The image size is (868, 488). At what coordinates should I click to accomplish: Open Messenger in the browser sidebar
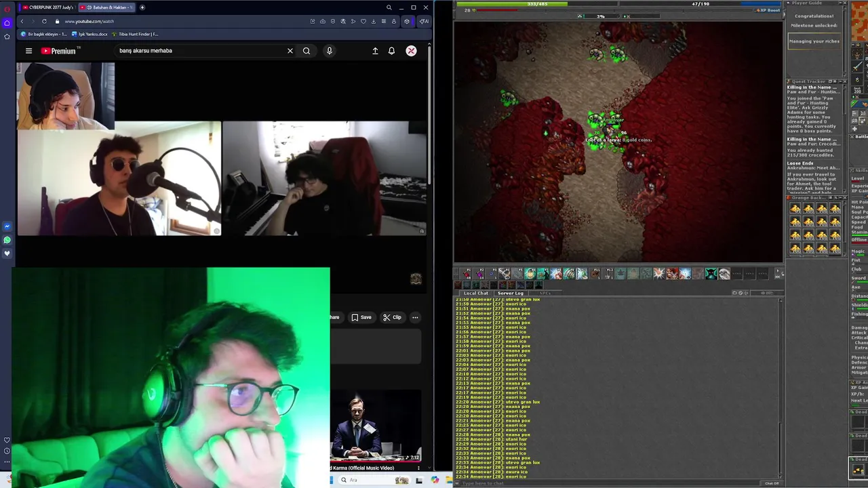pyautogui.click(x=7, y=226)
